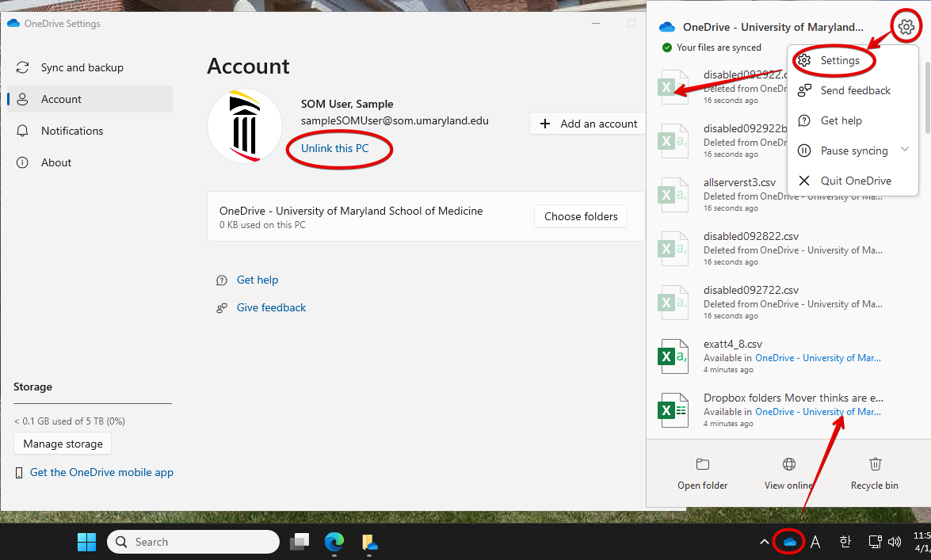Image resolution: width=931 pixels, height=560 pixels.
Task: Click the Windows Start button
Action: pyautogui.click(x=86, y=542)
